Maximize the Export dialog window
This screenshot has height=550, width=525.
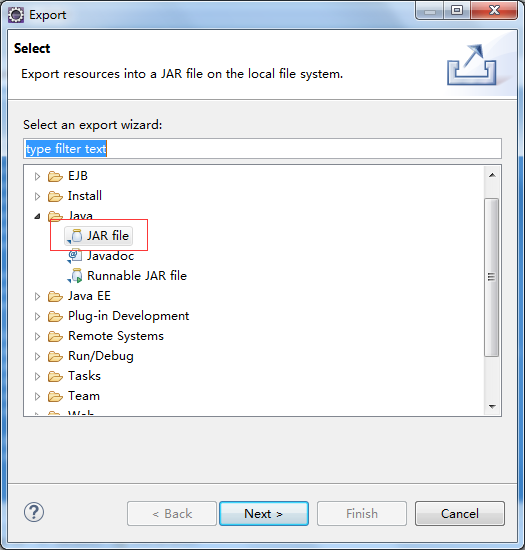pos(457,11)
